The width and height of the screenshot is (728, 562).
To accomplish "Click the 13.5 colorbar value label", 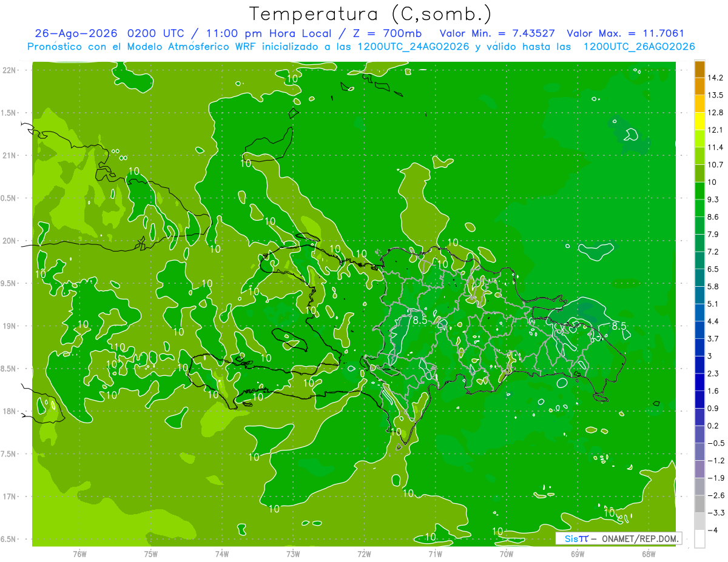I will pos(716,95).
